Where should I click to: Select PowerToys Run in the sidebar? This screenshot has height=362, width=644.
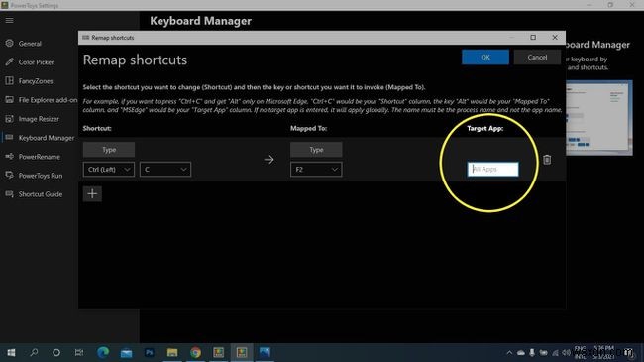(x=41, y=176)
